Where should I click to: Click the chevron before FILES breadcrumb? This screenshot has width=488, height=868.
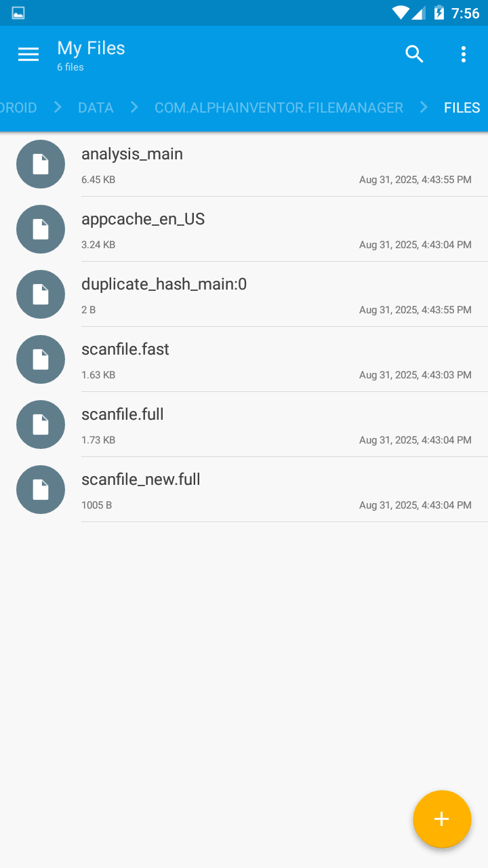coord(424,108)
